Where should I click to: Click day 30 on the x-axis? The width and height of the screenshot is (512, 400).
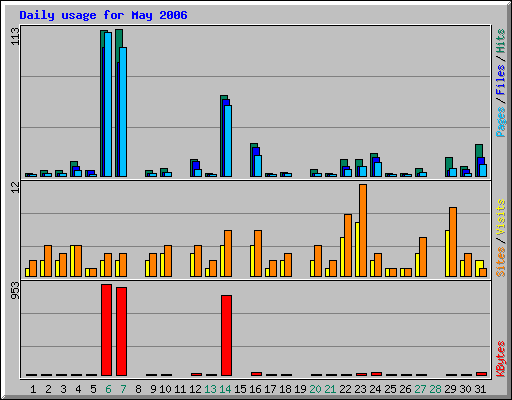(x=465, y=389)
